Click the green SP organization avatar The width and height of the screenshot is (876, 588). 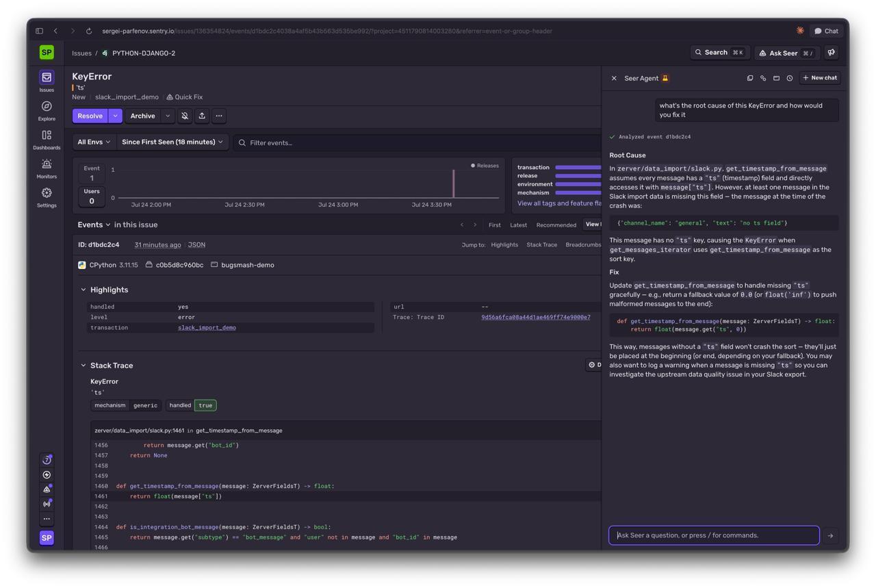tap(47, 53)
